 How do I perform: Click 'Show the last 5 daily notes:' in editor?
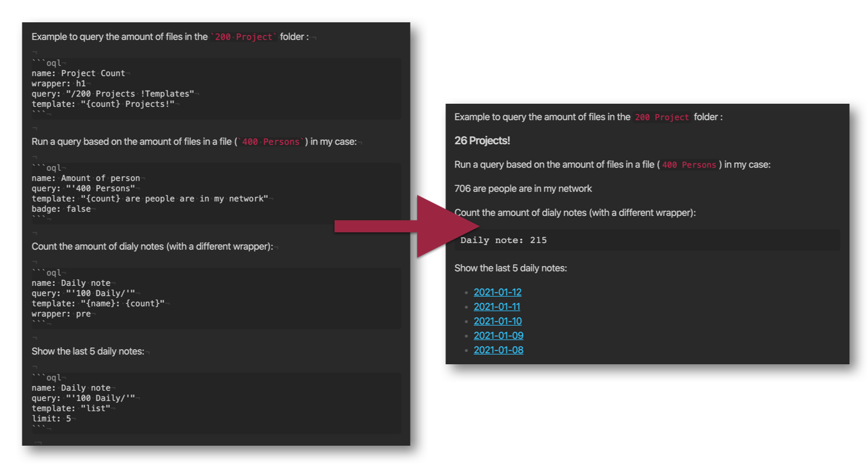[x=88, y=351]
